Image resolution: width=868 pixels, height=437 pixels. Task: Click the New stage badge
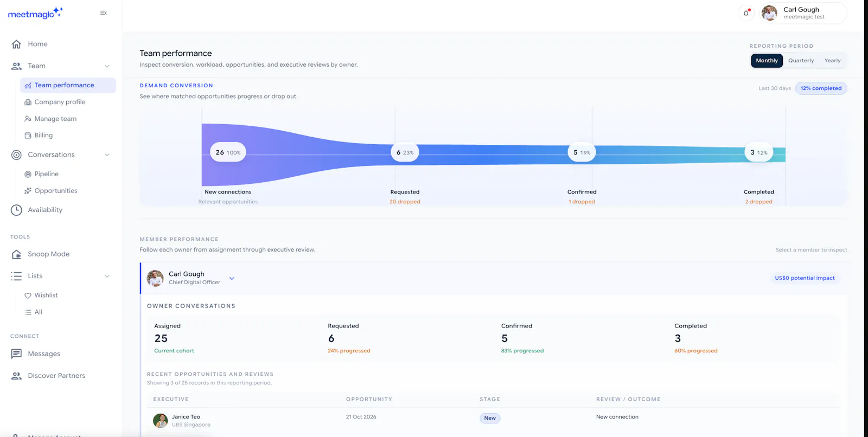pyautogui.click(x=490, y=418)
